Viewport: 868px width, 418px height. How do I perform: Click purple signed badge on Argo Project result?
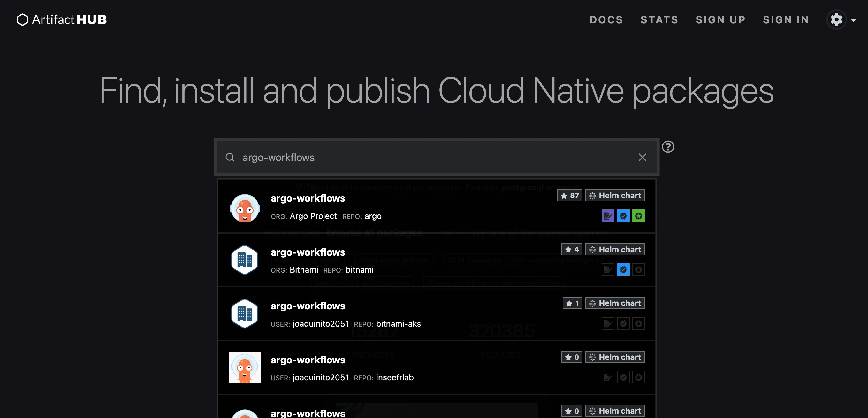[x=607, y=216]
